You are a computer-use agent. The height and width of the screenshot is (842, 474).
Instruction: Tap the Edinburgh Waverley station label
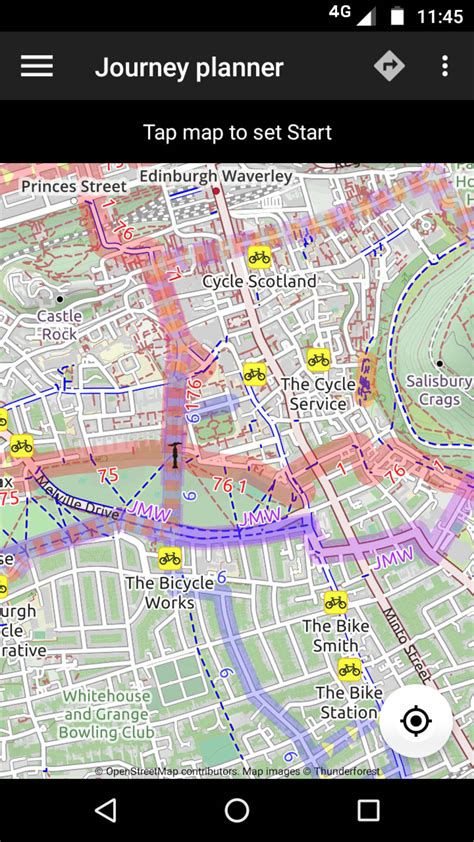coord(216,176)
